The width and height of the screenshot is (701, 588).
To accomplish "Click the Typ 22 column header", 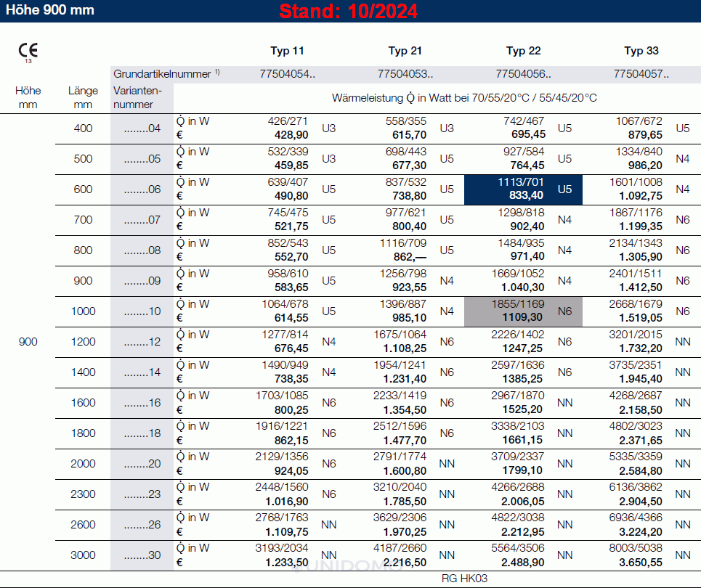I will [523, 51].
